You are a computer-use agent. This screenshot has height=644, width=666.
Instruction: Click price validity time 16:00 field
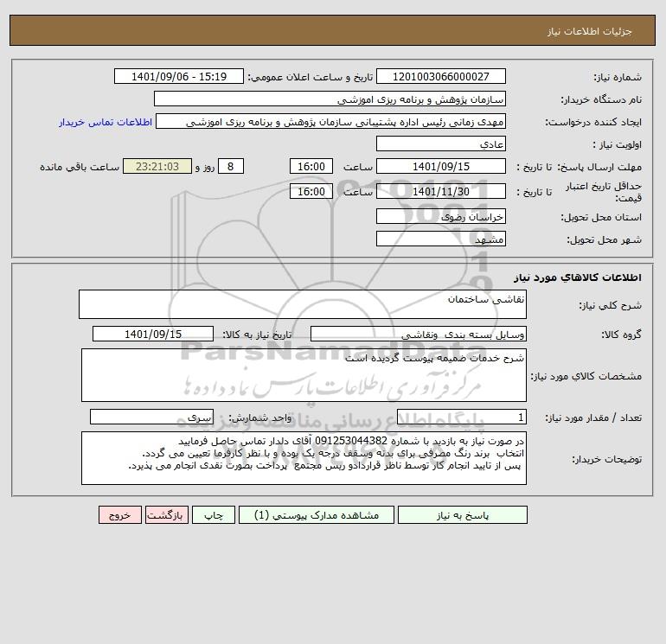[x=311, y=191]
